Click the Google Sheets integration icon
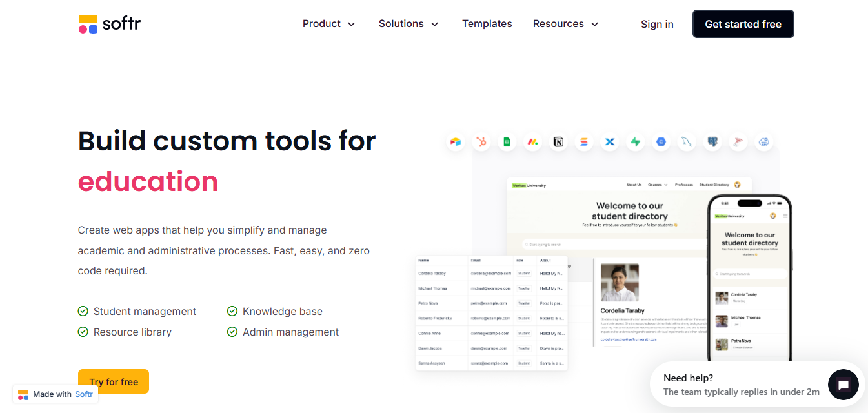Image resolution: width=868 pixels, height=413 pixels. 507,142
